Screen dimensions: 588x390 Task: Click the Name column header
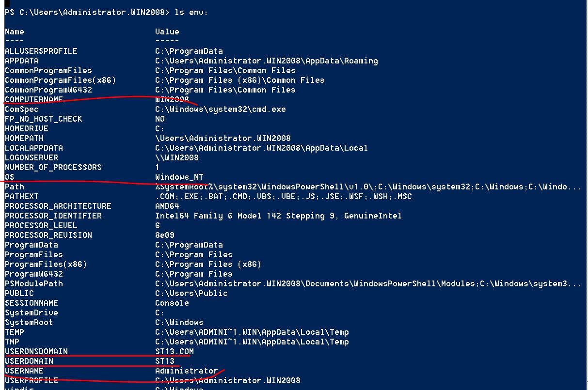[15, 32]
